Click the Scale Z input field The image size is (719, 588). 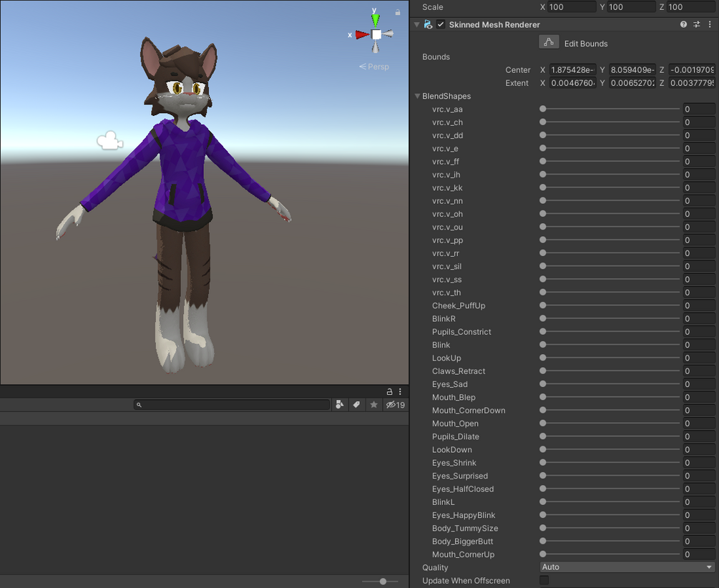click(691, 7)
